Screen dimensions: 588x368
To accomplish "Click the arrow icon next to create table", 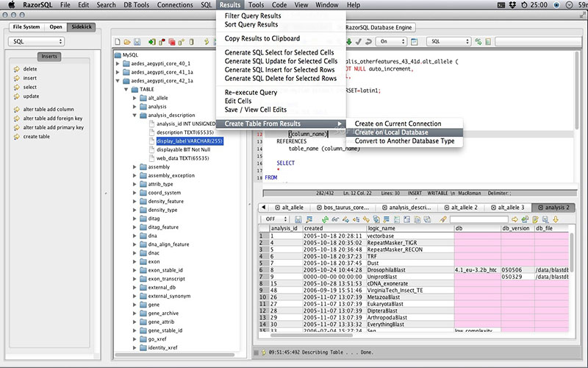I will 17,137.
